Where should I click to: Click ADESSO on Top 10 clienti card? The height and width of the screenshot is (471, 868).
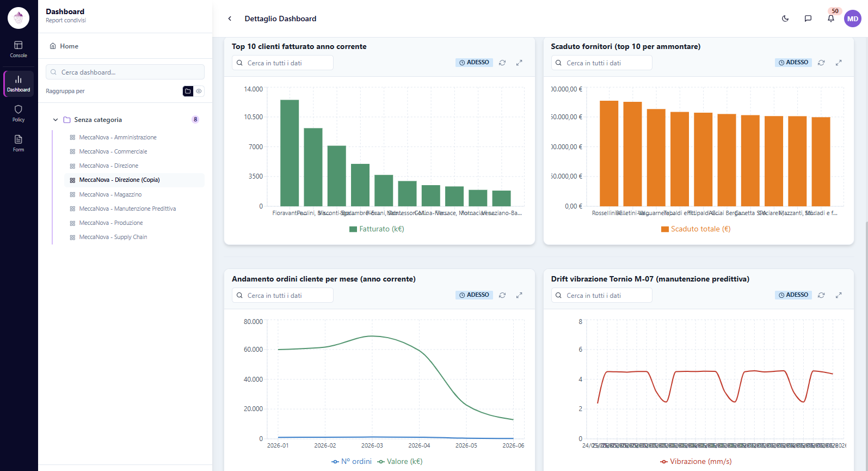(474, 63)
